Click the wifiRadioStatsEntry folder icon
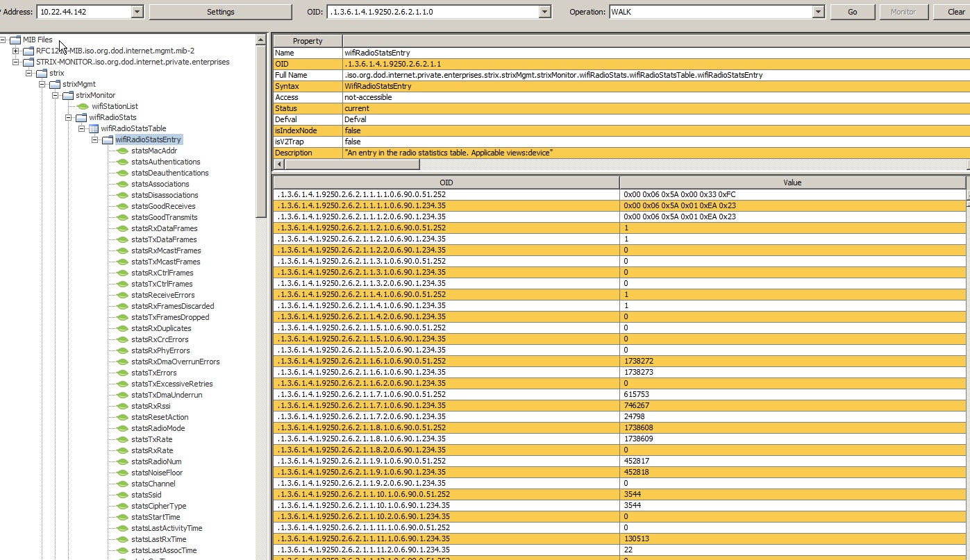Screen dimensions: 970x560 (108, 139)
